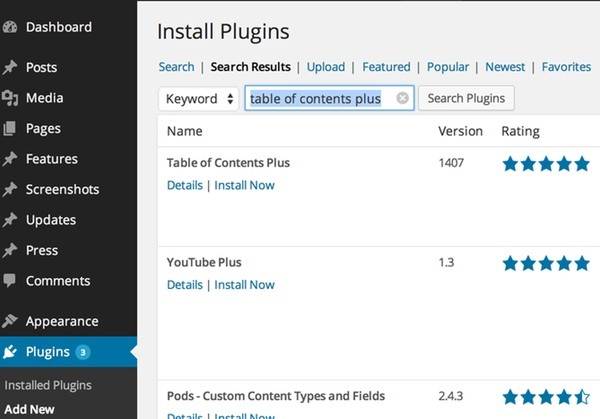Click the Install Plugins page heading
600x419 pixels.
(223, 32)
